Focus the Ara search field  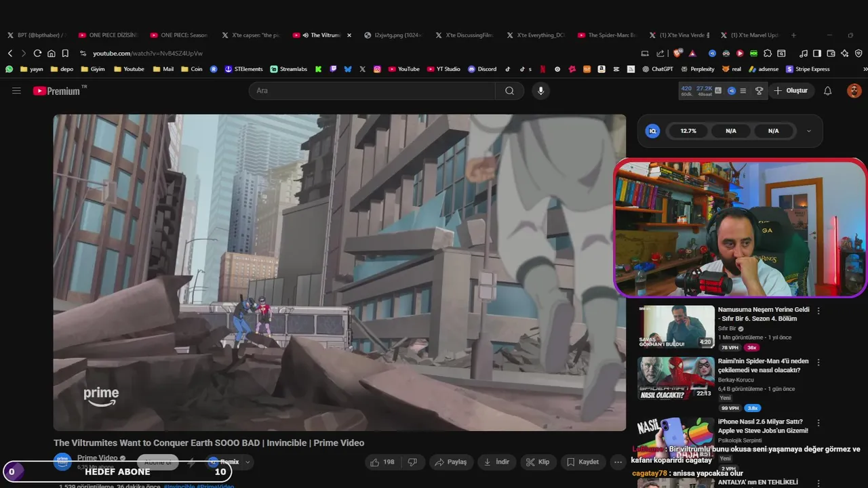click(373, 91)
